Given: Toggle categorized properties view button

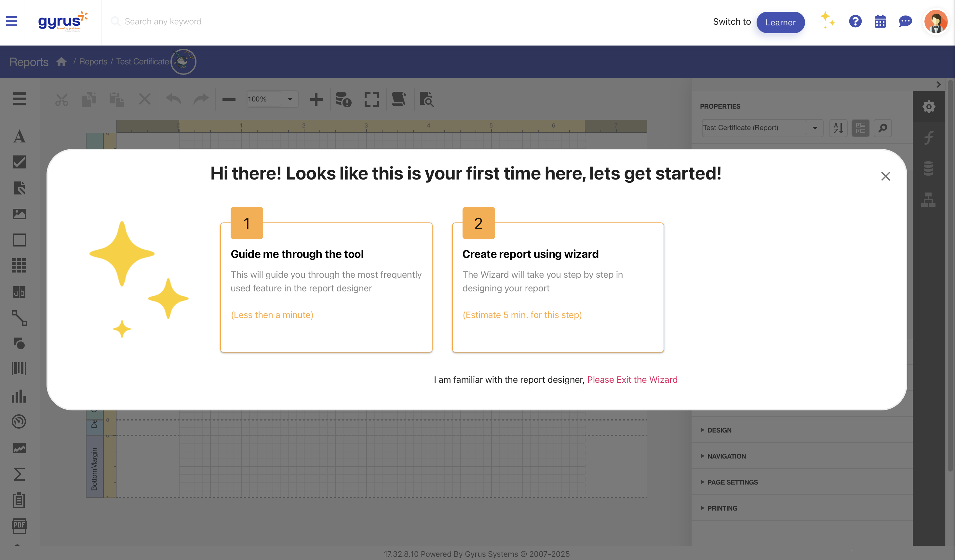Looking at the screenshot, I should [860, 128].
